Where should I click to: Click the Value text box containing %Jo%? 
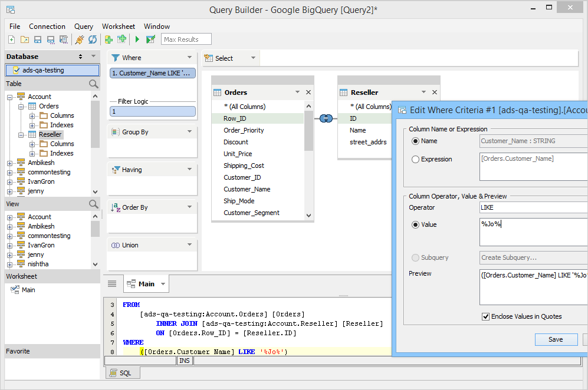pos(534,232)
